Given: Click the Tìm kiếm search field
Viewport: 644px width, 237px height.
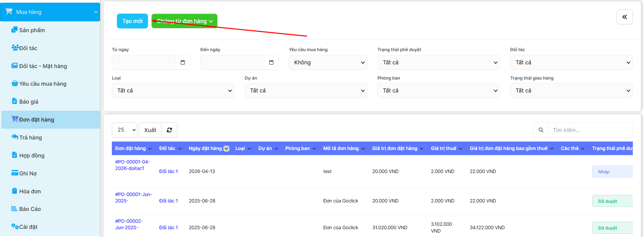Looking at the screenshot, I should (590, 130).
